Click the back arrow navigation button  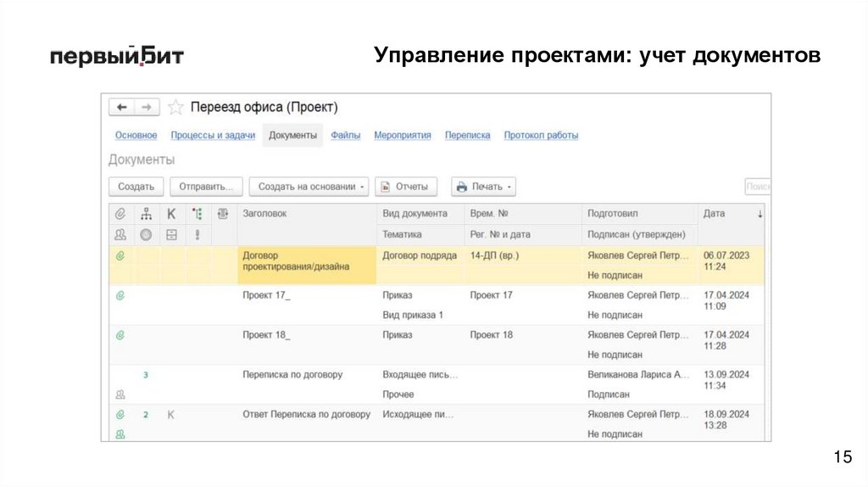(122, 107)
